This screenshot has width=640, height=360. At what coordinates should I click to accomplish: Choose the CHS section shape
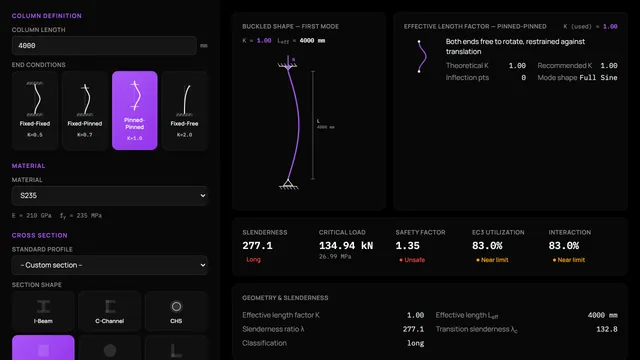pos(176,311)
